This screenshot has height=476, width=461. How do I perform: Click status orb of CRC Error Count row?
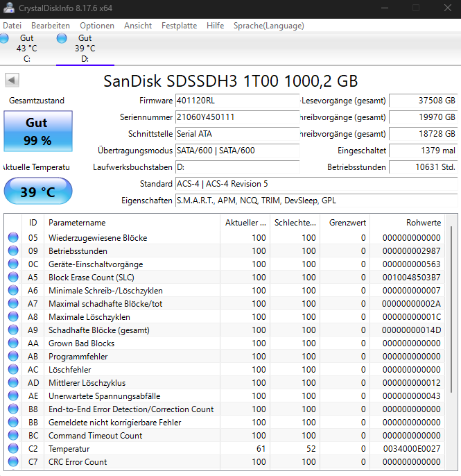[x=13, y=462]
